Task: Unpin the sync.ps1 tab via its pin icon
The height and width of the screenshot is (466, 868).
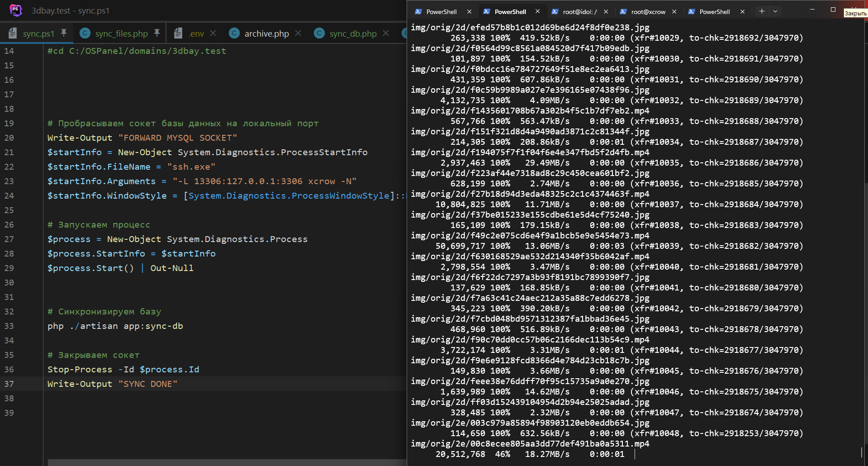Action: (x=64, y=33)
